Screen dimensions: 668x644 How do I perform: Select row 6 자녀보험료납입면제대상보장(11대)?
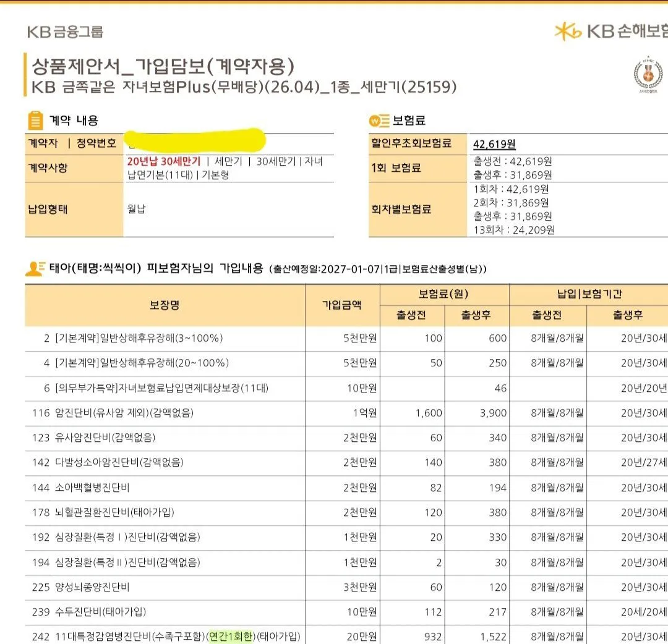346,388
